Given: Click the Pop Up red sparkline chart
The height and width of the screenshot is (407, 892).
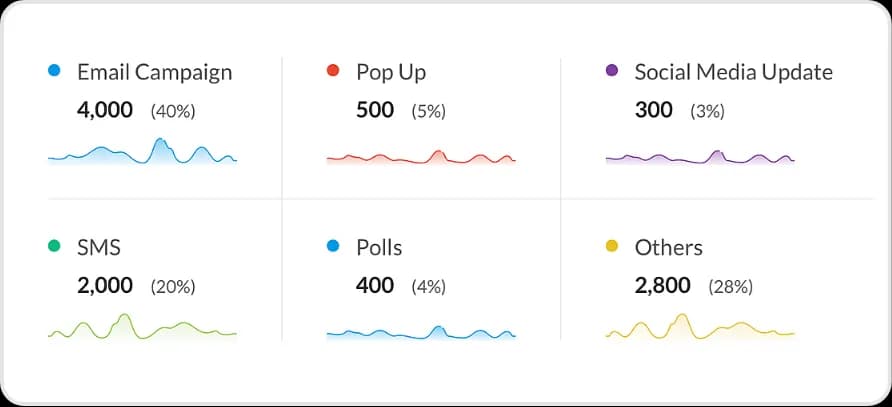Looking at the screenshot, I should coord(421,157).
